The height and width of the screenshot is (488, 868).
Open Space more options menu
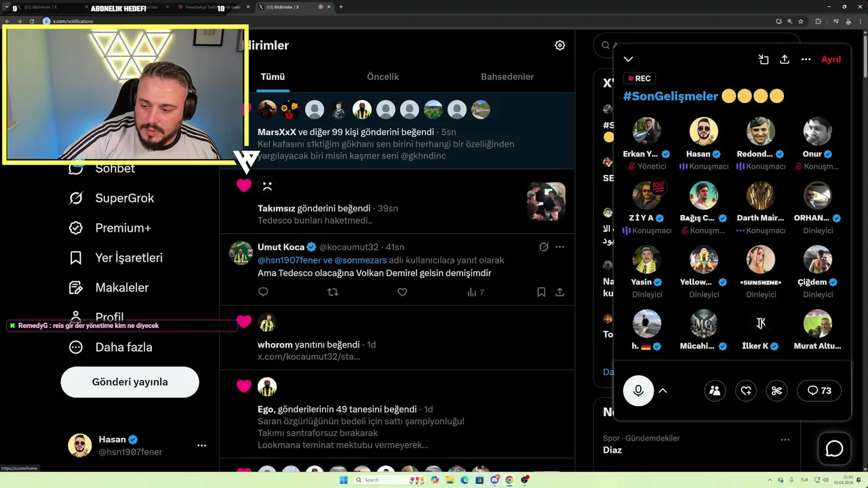point(806,59)
